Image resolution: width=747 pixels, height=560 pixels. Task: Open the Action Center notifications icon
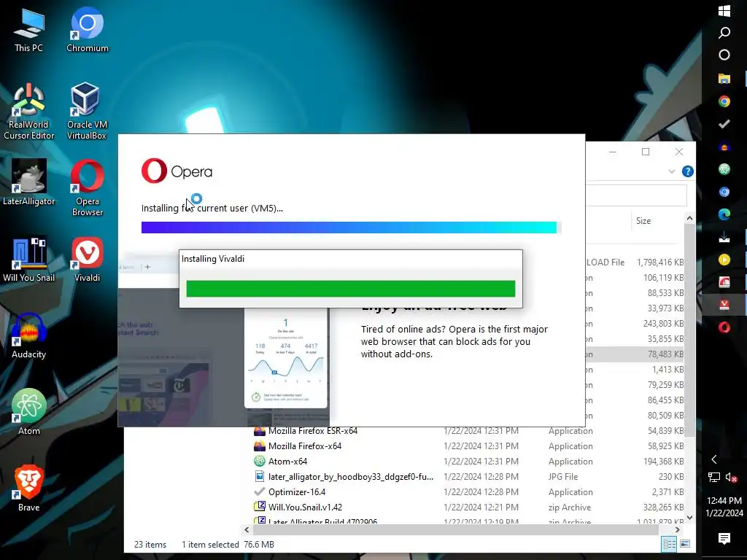tap(724, 539)
